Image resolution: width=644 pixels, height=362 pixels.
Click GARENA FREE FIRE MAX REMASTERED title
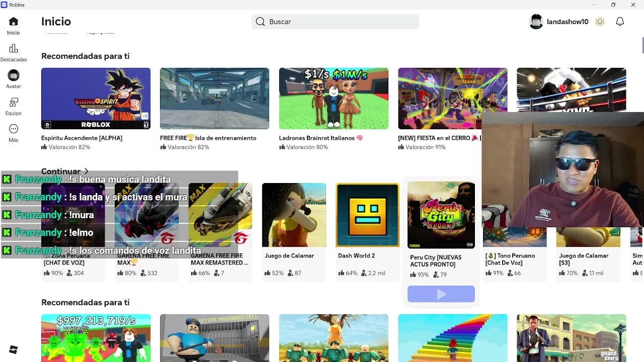click(x=219, y=259)
